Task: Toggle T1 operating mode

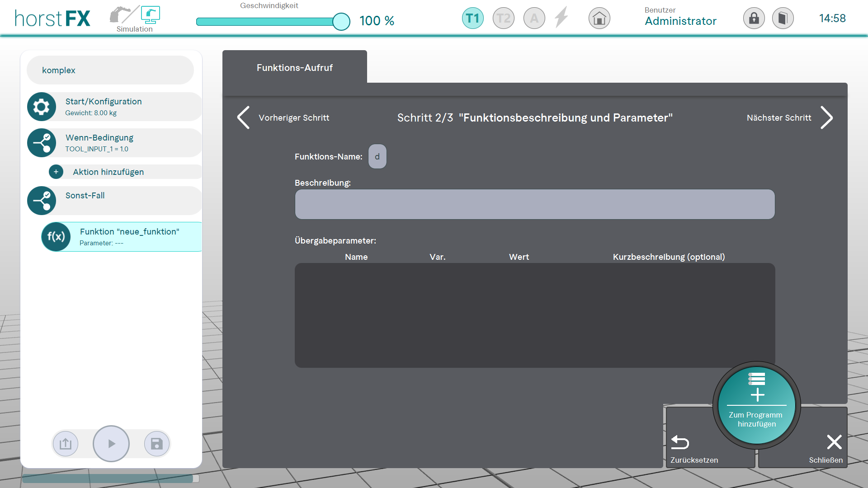Action: coord(472,19)
